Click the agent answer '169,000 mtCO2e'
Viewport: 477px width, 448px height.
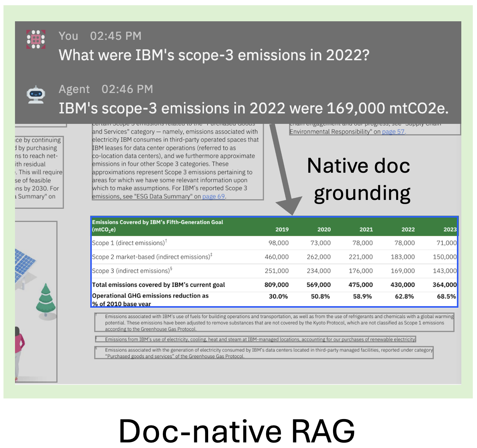point(387,108)
